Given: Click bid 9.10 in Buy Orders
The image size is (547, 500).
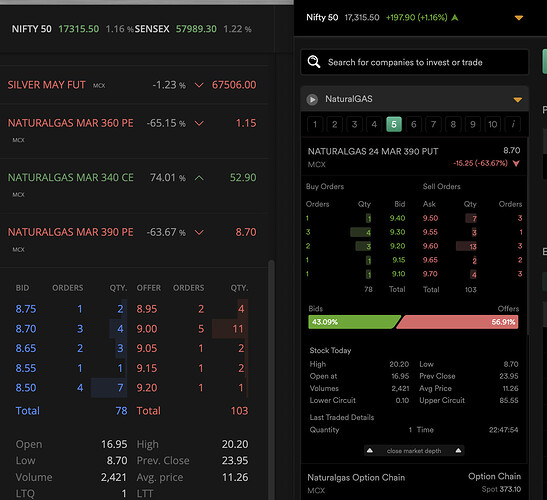Looking at the screenshot, I should point(398,274).
